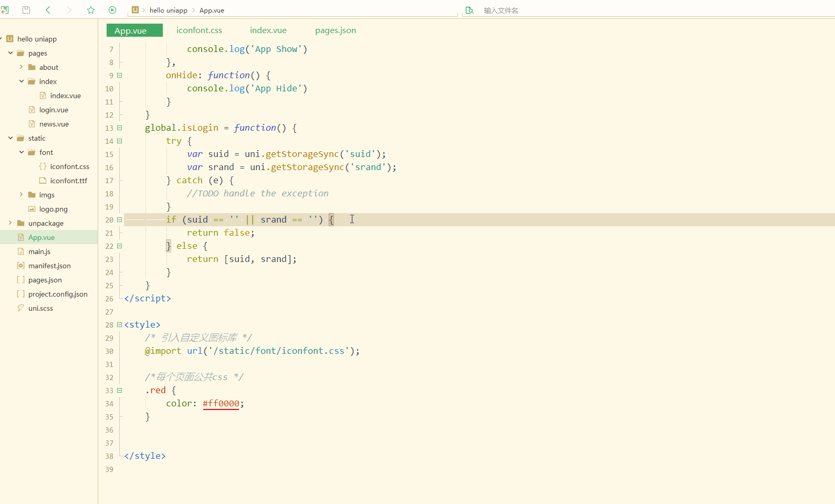Fold the else block at line 22

click(x=120, y=246)
